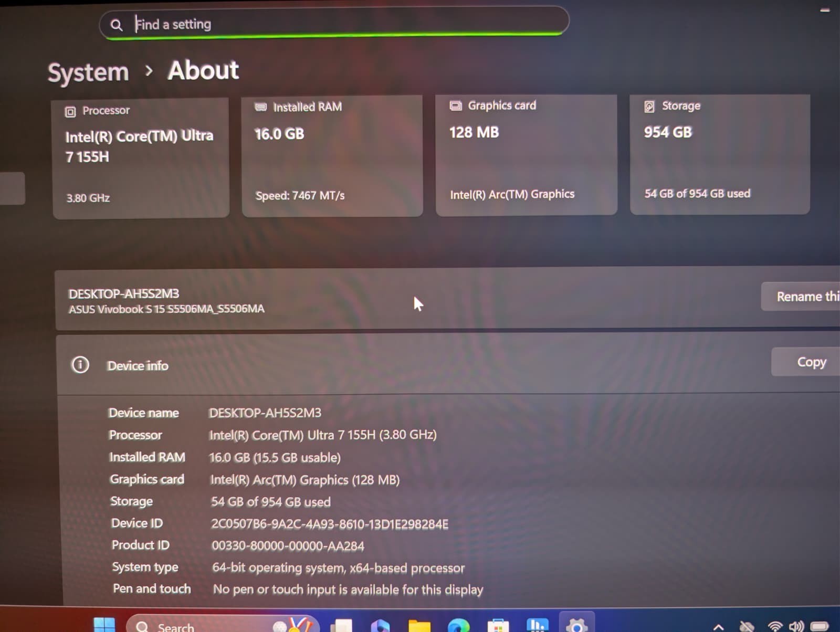The image size is (840, 632).
Task: Click the 'System type' row label
Action: [145, 567]
